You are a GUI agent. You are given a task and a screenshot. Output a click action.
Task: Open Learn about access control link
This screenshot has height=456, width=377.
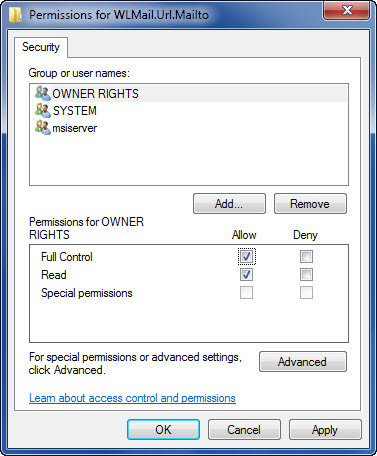click(132, 398)
